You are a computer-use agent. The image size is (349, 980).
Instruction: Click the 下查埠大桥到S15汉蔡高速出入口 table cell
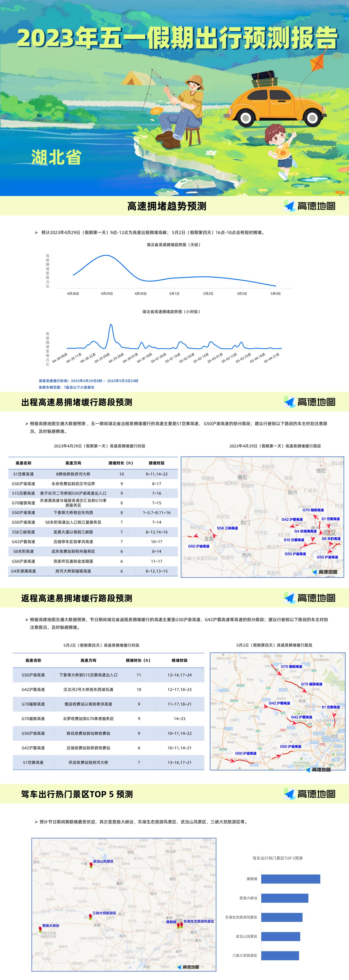pyautogui.click(x=88, y=675)
